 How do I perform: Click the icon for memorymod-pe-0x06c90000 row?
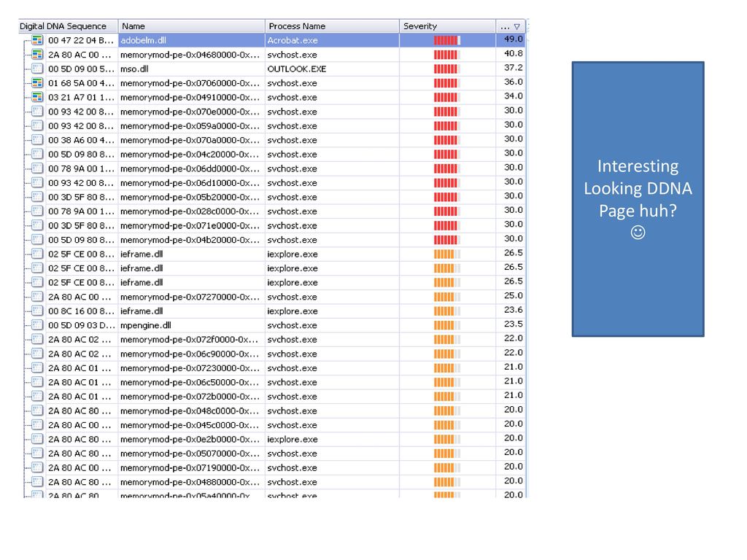37,354
